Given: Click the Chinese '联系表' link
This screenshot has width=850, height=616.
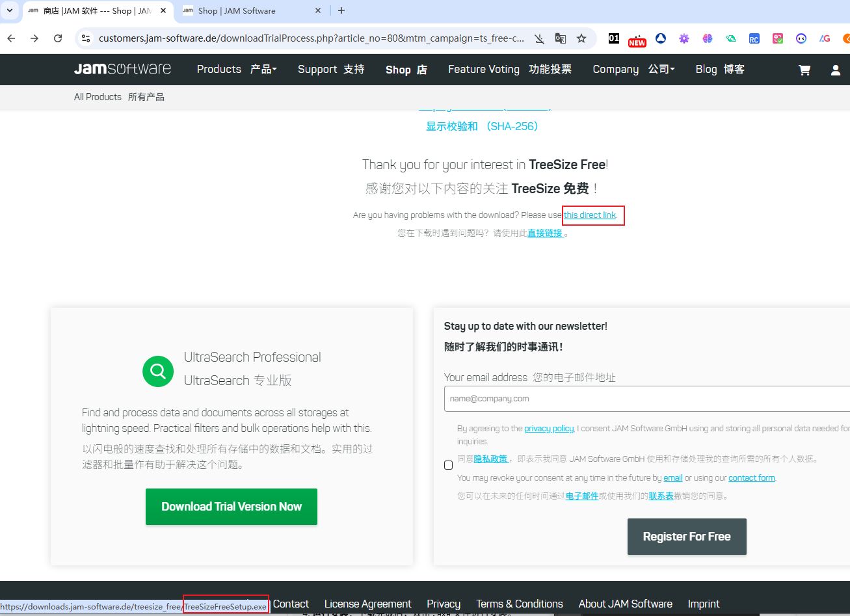Looking at the screenshot, I should point(661,496).
